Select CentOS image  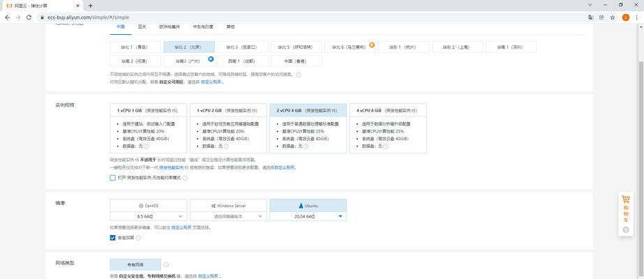click(149, 206)
